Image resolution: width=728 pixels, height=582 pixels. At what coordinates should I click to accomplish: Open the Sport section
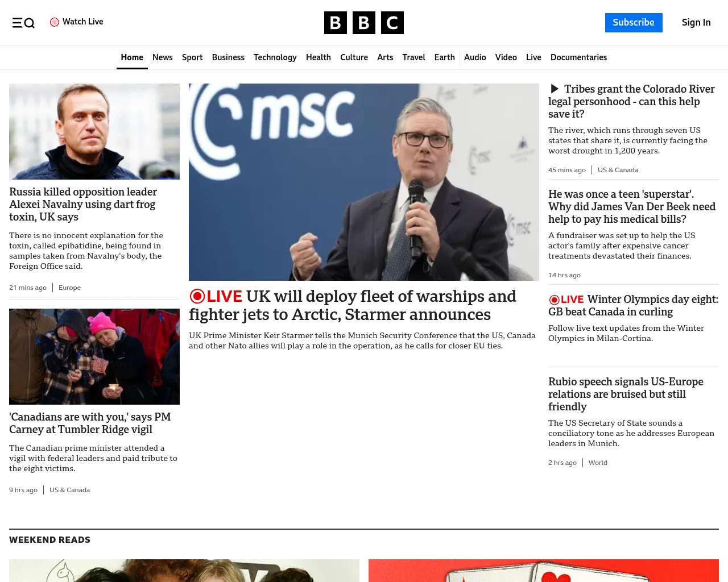192,57
